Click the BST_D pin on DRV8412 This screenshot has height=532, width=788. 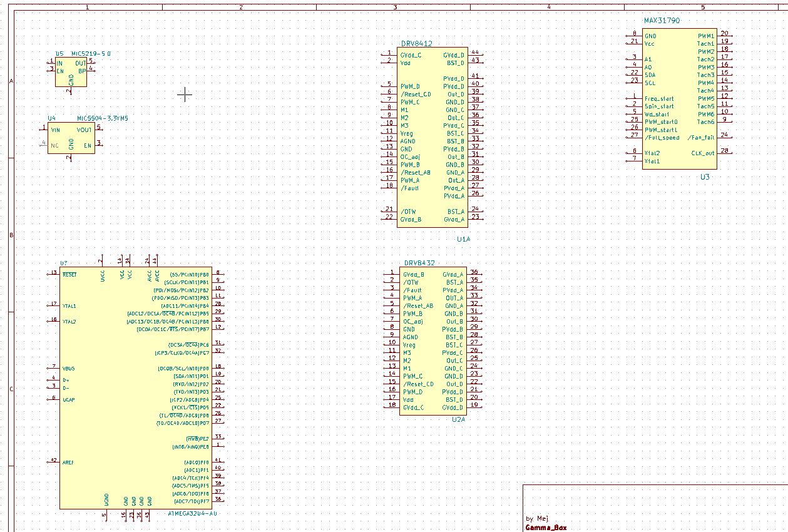tap(456, 63)
